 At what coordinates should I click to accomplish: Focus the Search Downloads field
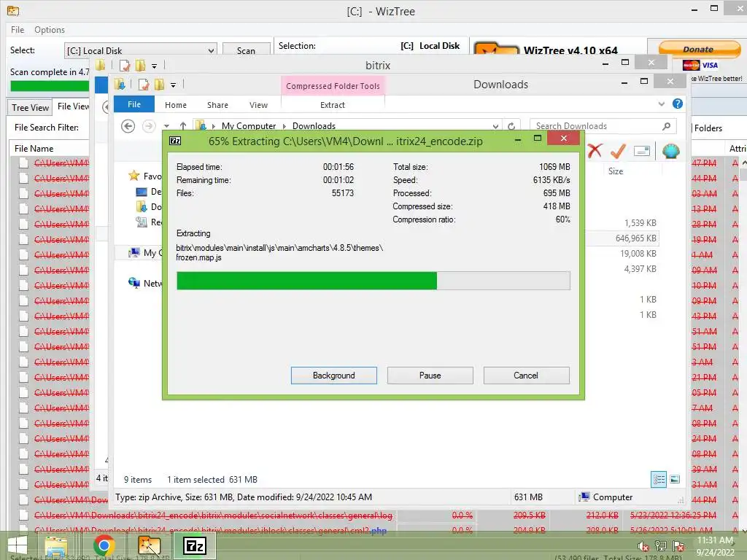pos(597,125)
